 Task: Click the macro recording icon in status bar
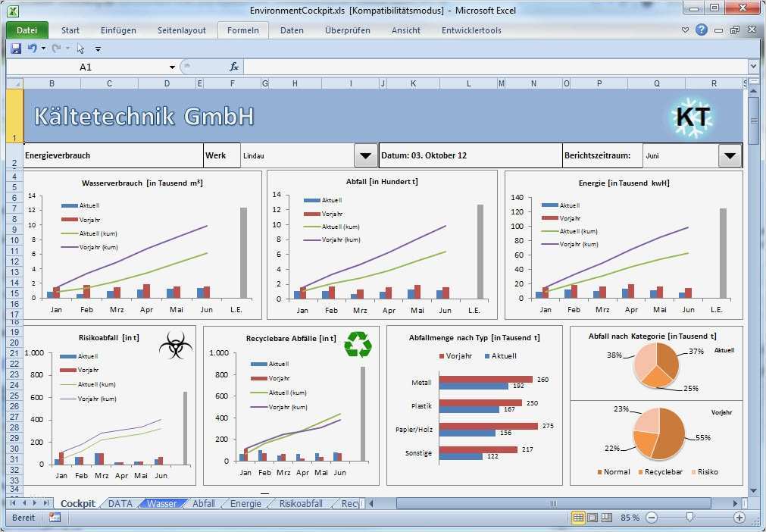point(55,518)
